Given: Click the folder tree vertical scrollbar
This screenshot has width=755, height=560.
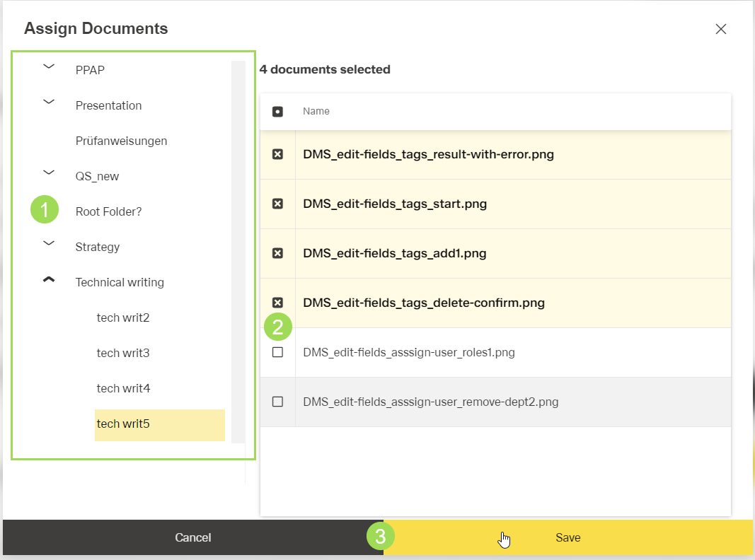Looking at the screenshot, I should (238, 247).
